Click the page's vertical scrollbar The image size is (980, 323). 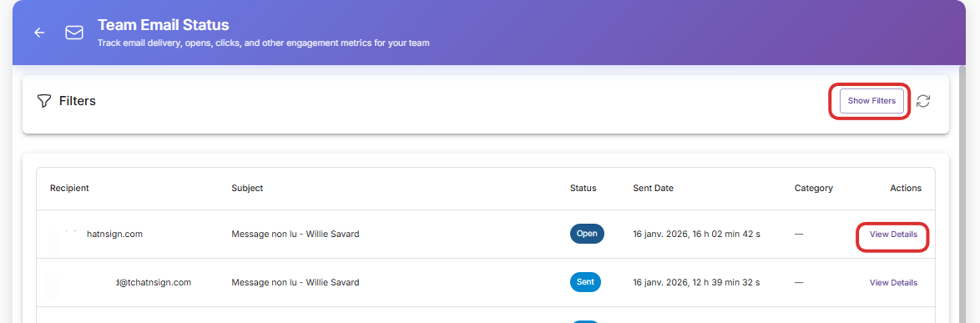pos(962,194)
